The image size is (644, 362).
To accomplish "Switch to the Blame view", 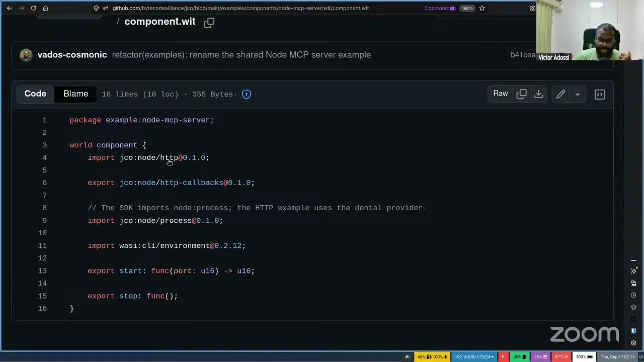I will pyautogui.click(x=75, y=94).
